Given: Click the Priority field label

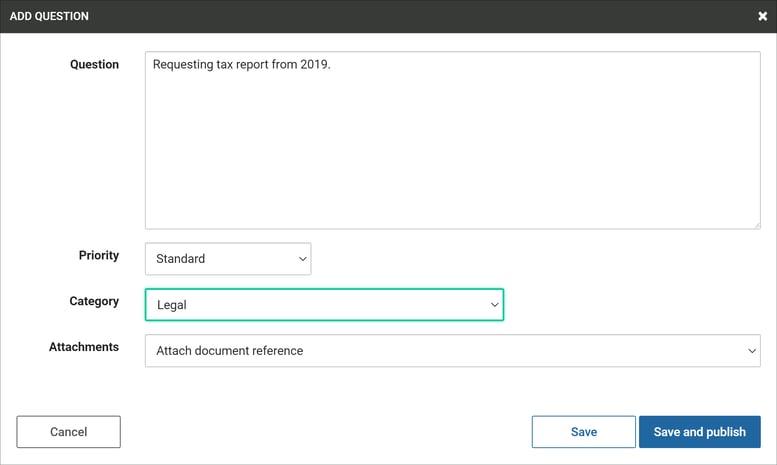Looking at the screenshot, I should [x=99, y=256].
